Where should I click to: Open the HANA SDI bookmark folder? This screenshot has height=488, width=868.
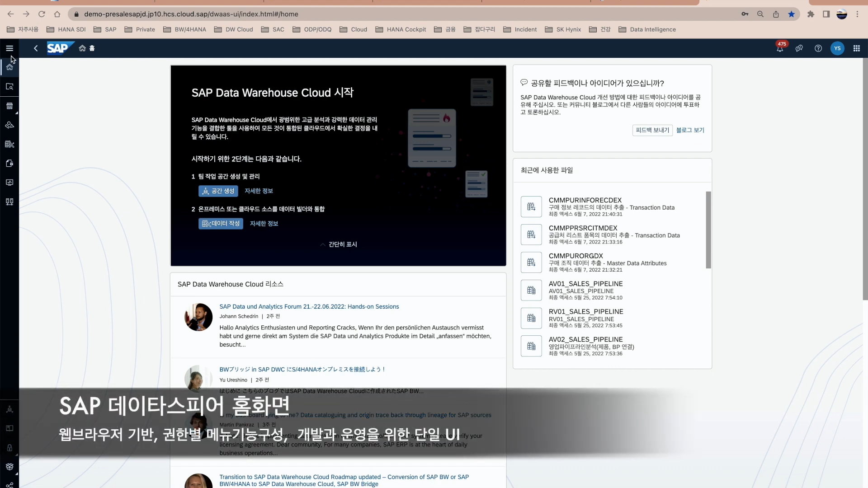coord(66,29)
